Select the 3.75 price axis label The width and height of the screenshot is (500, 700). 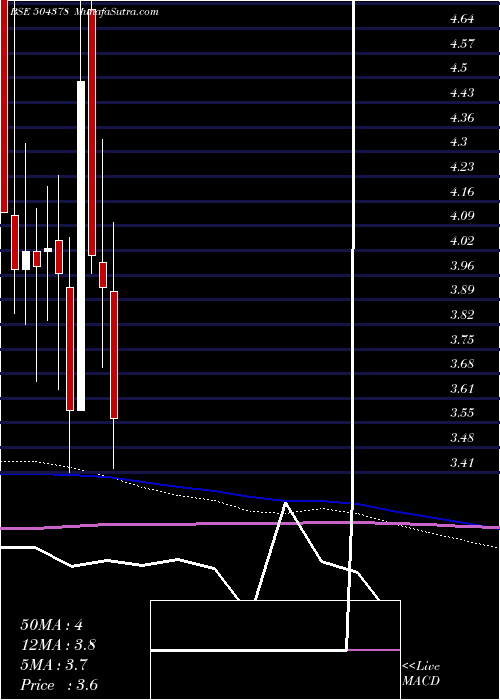[462, 339]
